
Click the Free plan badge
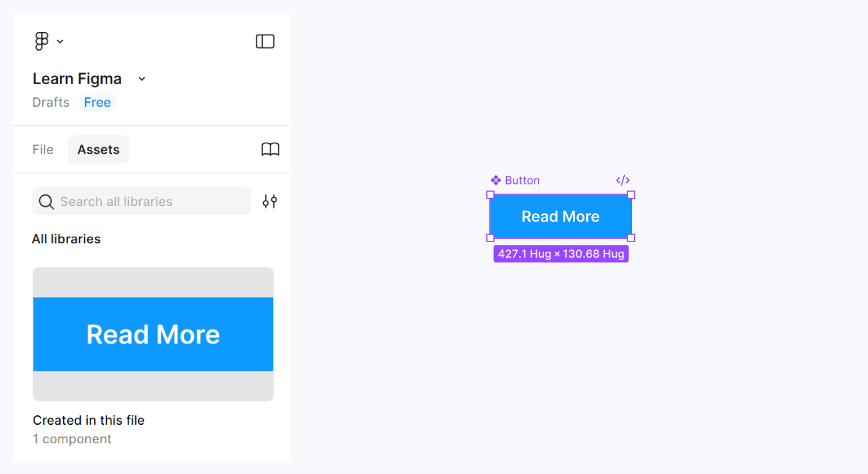(x=97, y=102)
